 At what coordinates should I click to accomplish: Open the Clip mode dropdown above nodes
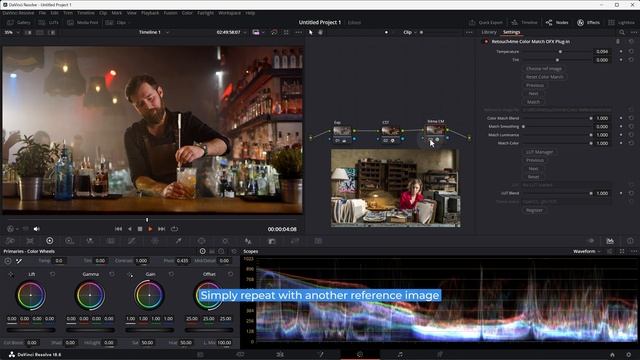point(409,32)
